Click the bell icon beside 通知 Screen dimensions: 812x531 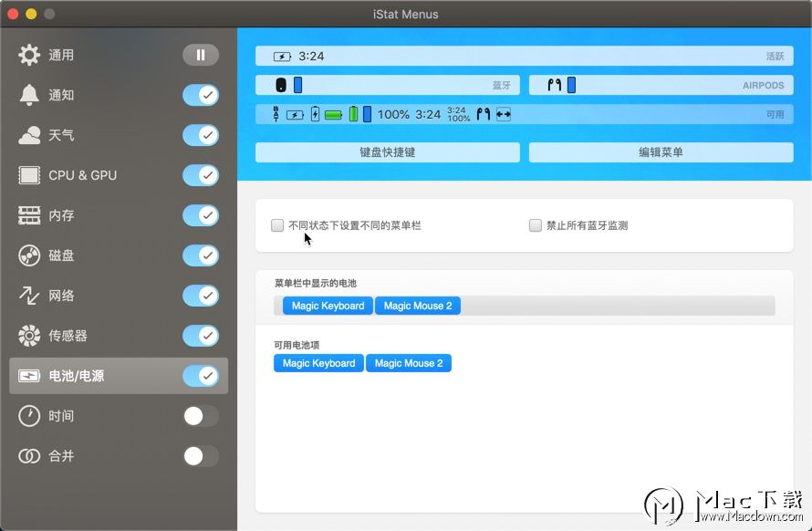pyautogui.click(x=29, y=95)
